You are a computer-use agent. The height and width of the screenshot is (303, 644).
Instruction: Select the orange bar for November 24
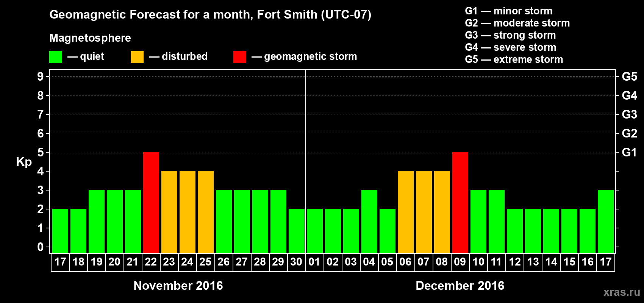pos(188,212)
